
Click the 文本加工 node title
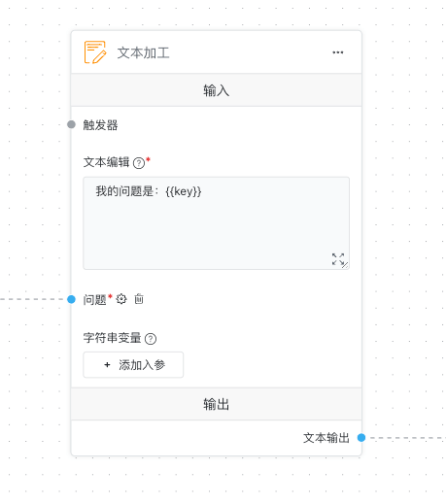143,52
